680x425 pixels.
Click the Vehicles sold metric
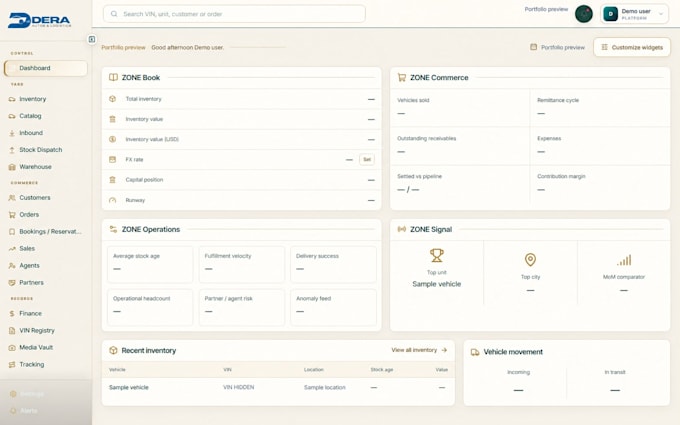tap(460, 108)
